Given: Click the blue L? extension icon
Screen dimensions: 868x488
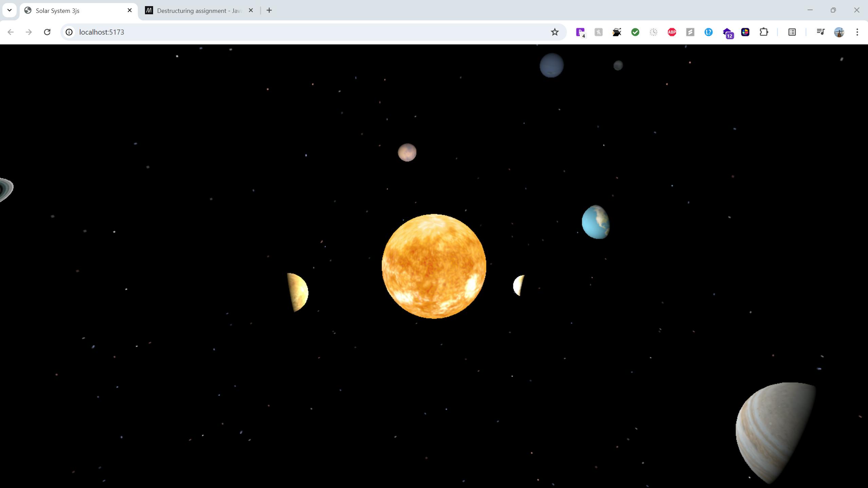Looking at the screenshot, I should point(708,32).
